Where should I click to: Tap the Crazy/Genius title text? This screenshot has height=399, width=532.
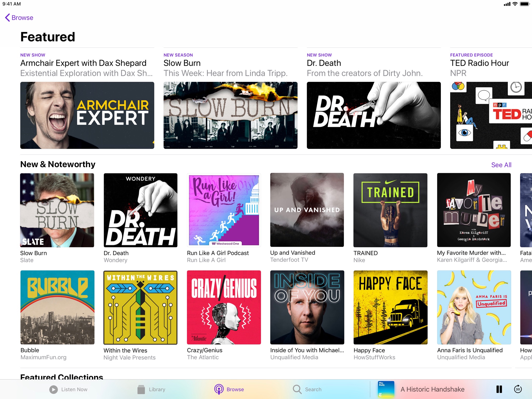point(205,350)
